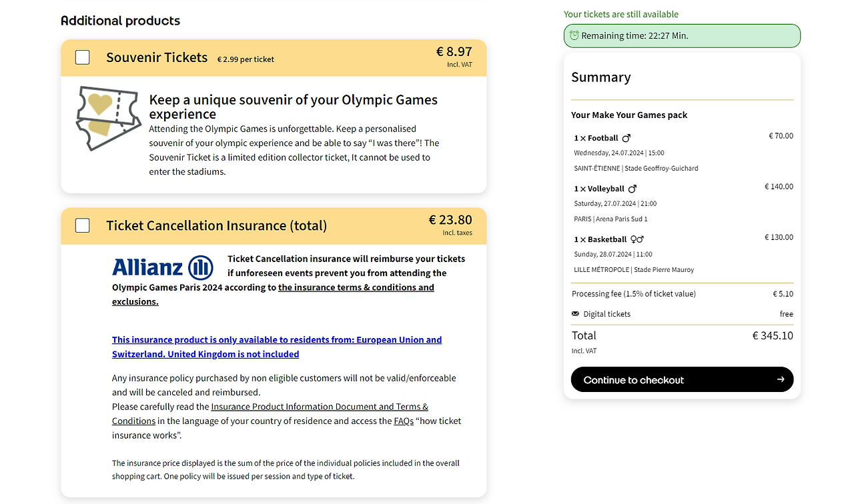The width and height of the screenshot is (854, 504).
Task: Click the Allianz logo
Action: [162, 267]
